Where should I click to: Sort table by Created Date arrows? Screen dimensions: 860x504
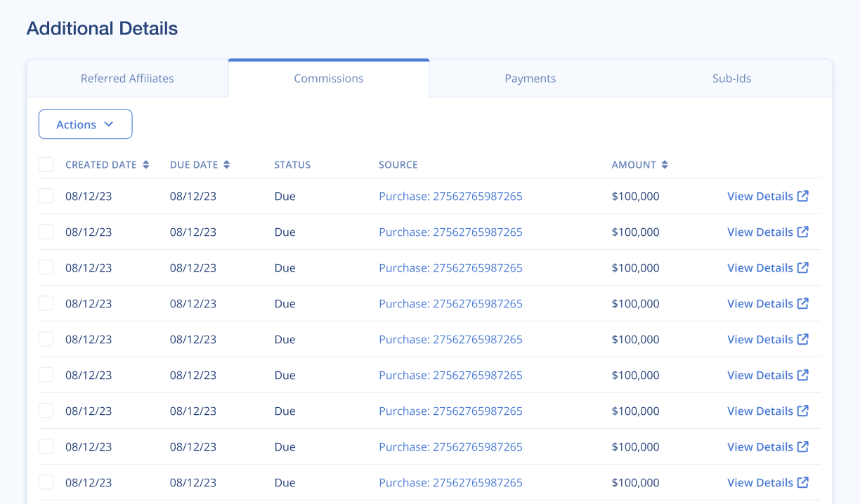coord(146,165)
